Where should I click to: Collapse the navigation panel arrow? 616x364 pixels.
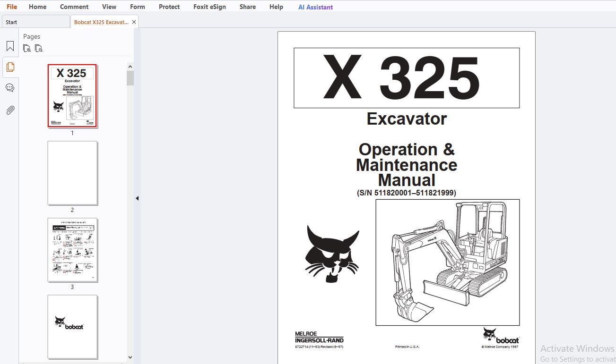137,198
